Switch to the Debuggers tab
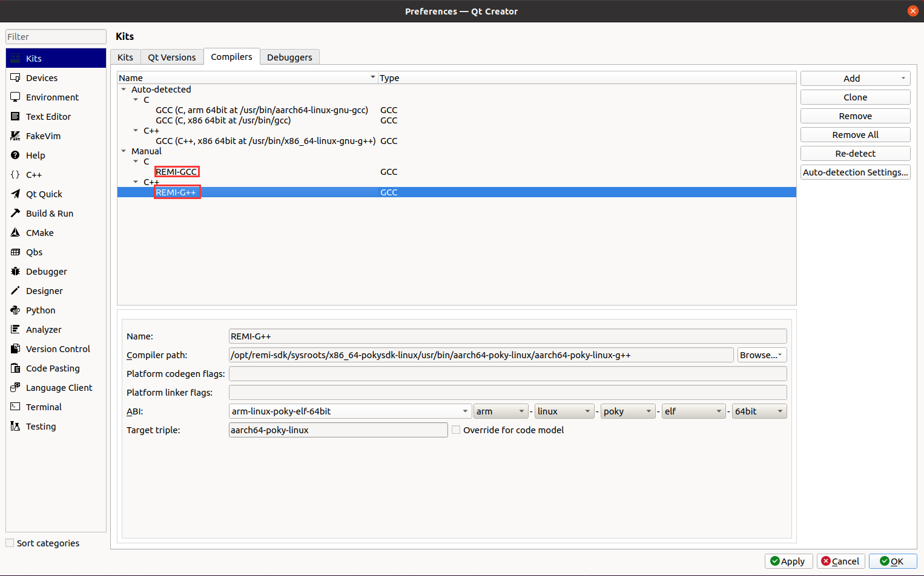The height and width of the screenshot is (576, 924). coord(289,57)
